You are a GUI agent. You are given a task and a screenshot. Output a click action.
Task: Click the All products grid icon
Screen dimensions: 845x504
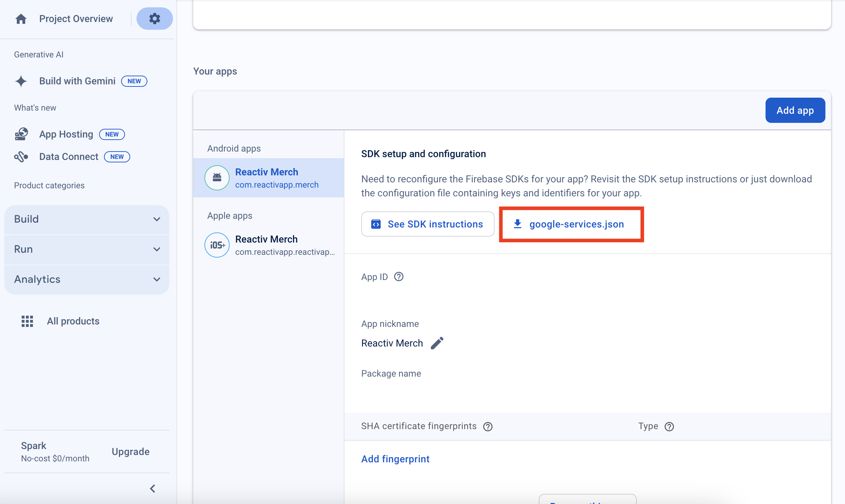(27, 321)
